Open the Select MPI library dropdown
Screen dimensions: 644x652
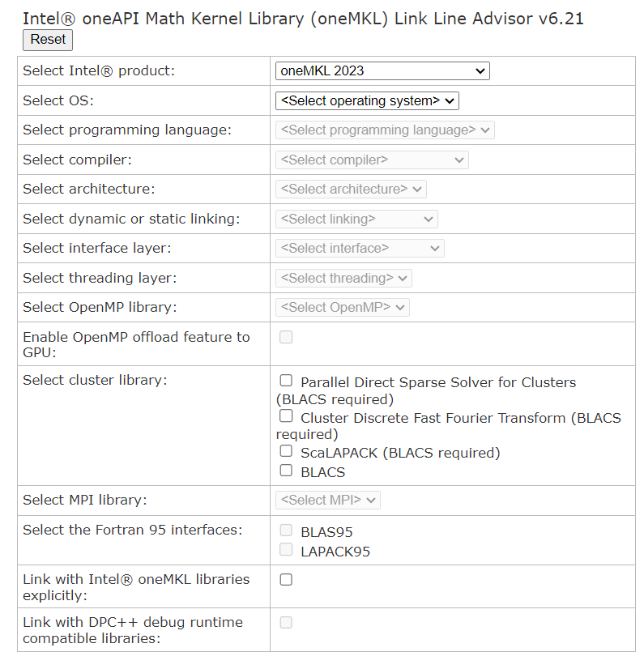pyautogui.click(x=328, y=500)
